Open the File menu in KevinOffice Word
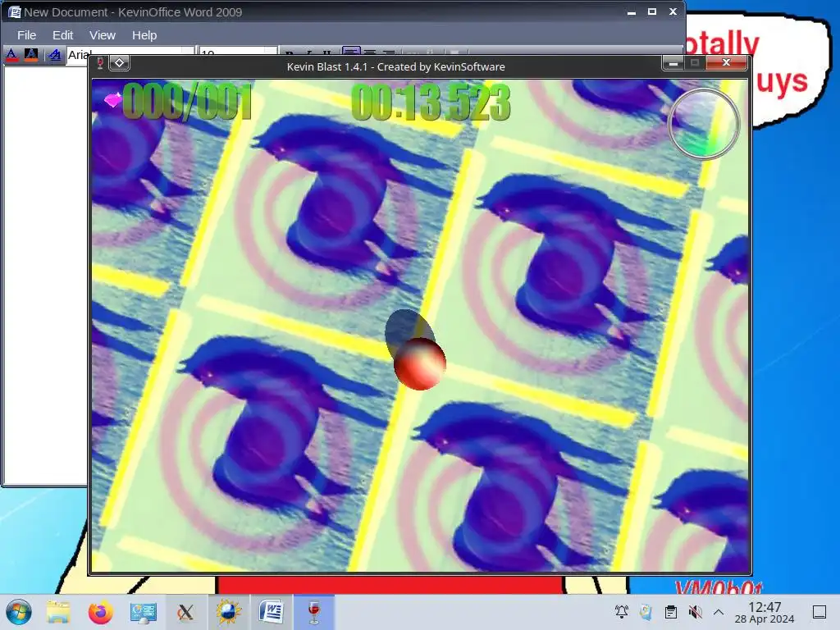 coord(26,35)
